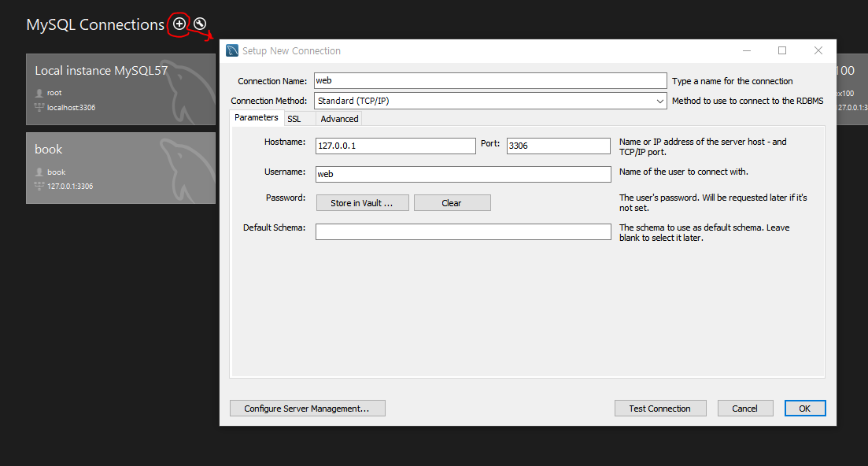Click the Port field showing 3306
The height and width of the screenshot is (466, 868).
558,146
